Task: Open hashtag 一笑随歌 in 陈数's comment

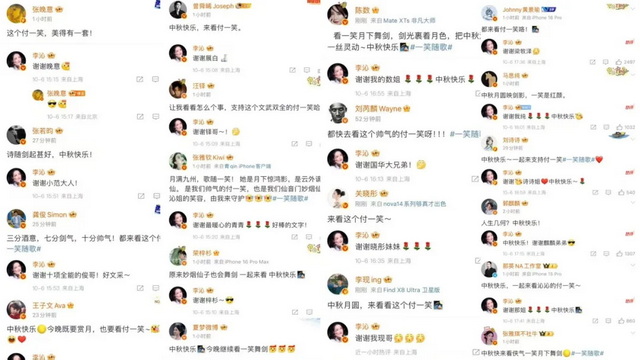Action: [431, 47]
